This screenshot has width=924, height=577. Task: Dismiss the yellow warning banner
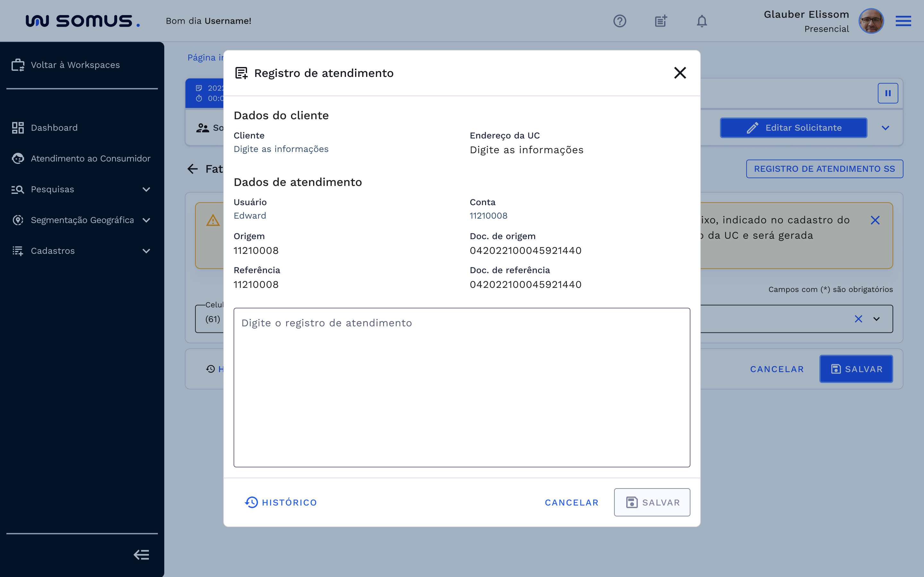click(x=876, y=220)
